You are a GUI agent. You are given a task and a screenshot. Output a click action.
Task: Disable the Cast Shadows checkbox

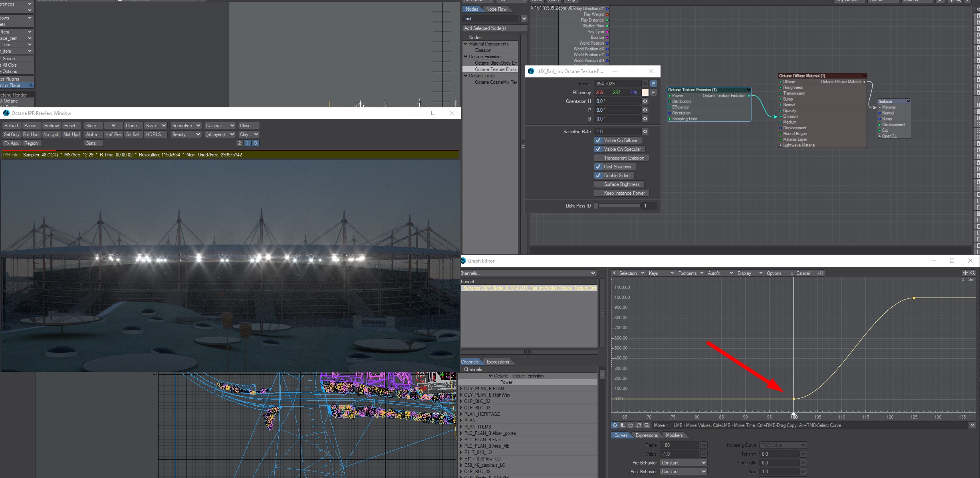click(598, 167)
